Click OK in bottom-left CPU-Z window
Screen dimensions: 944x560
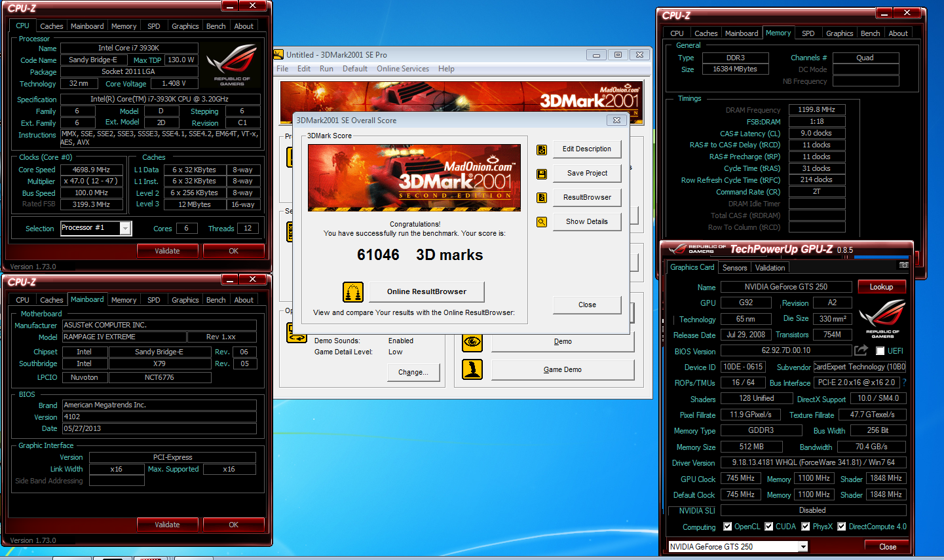click(234, 525)
